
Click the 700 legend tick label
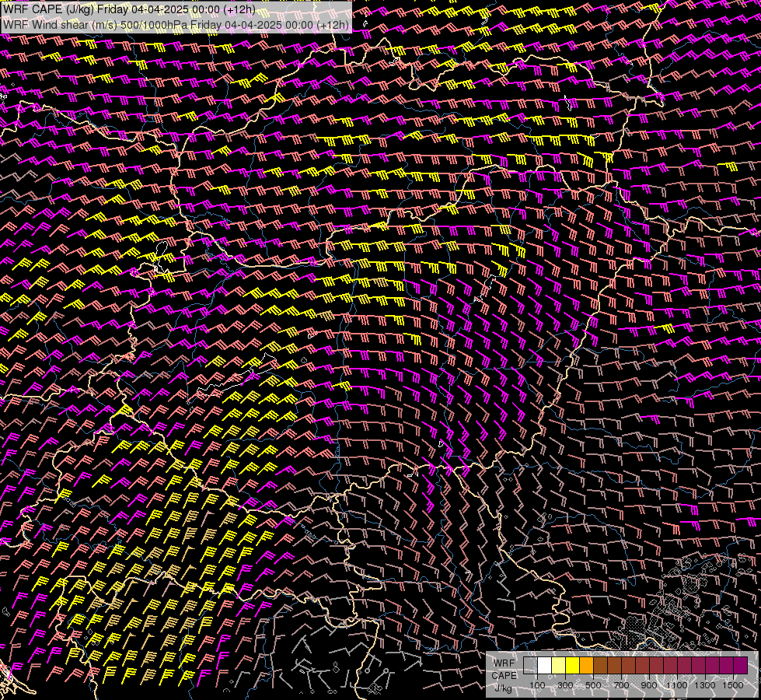(622, 685)
